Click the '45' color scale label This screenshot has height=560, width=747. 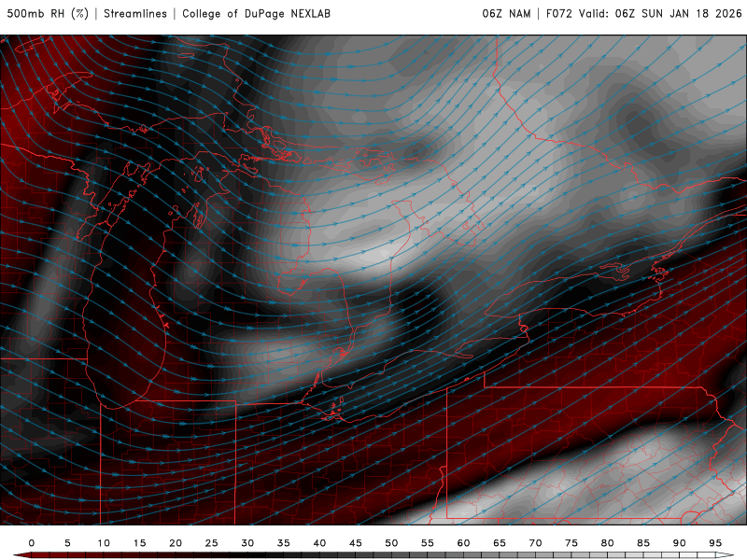356,543
